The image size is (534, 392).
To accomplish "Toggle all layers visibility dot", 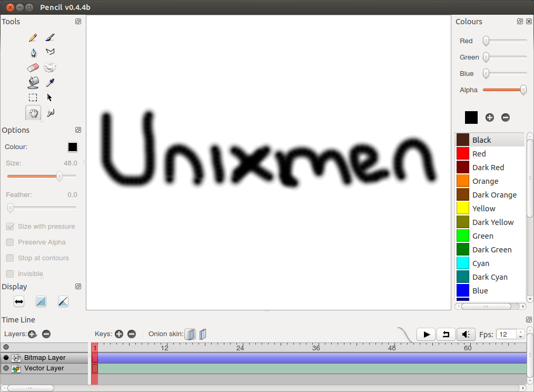I will tap(6, 347).
